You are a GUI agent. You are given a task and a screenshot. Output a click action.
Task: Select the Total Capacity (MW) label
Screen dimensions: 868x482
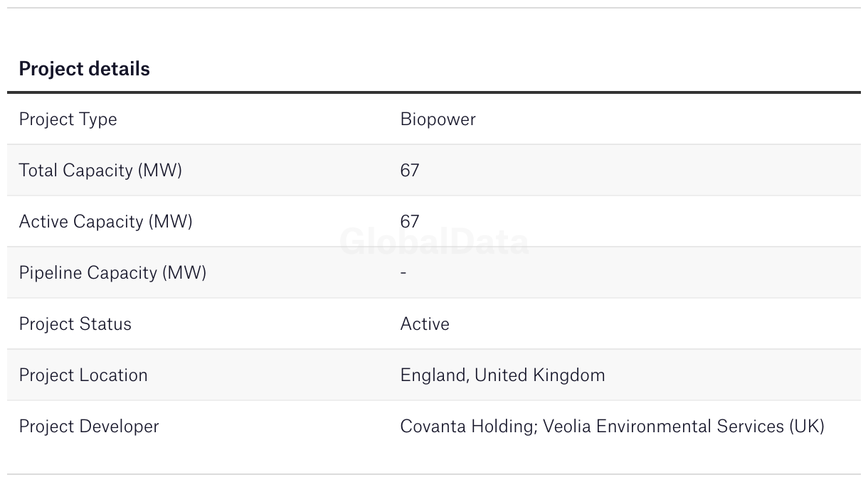point(100,171)
